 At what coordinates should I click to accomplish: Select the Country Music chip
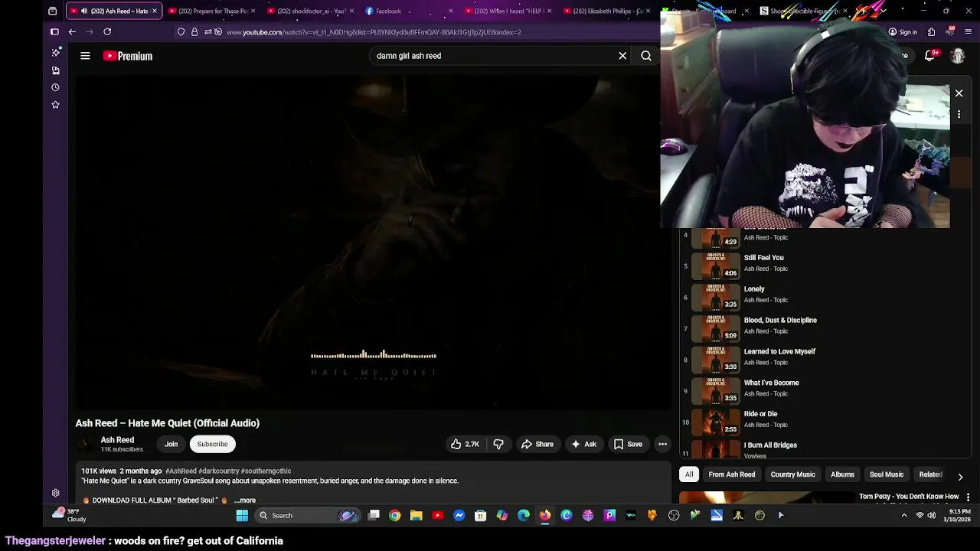coord(793,474)
